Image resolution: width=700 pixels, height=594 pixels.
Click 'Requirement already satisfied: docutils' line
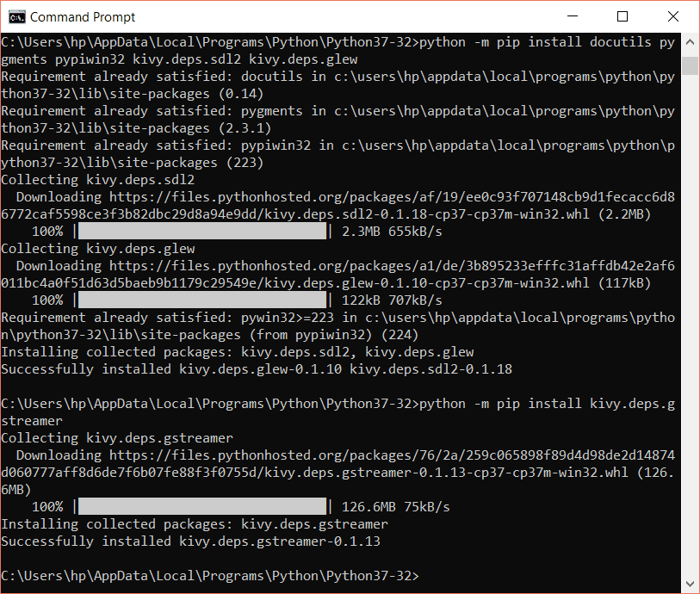pos(338,85)
